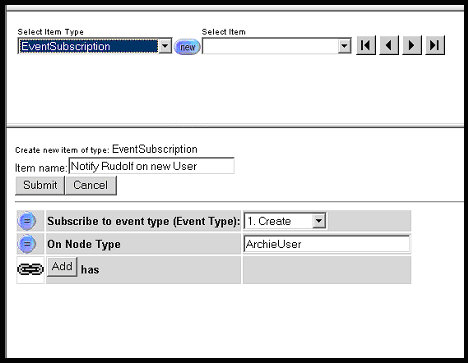The image size is (468, 363).
Task: Open the Select Item Type dropdown arrow
Action: pos(165,46)
